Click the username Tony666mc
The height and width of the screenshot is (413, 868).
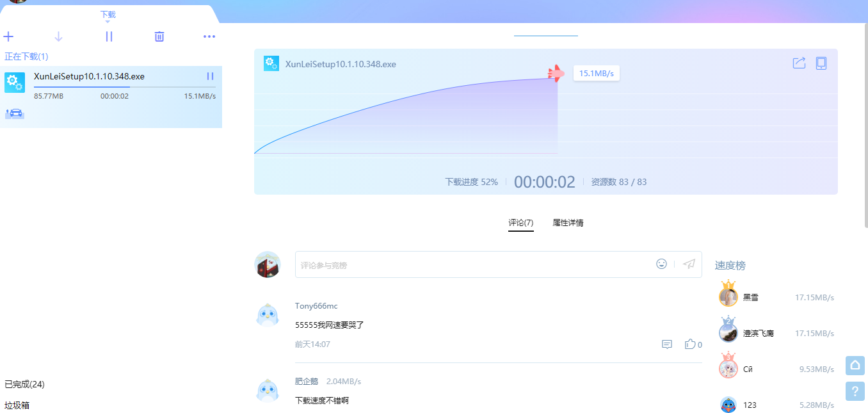click(316, 306)
